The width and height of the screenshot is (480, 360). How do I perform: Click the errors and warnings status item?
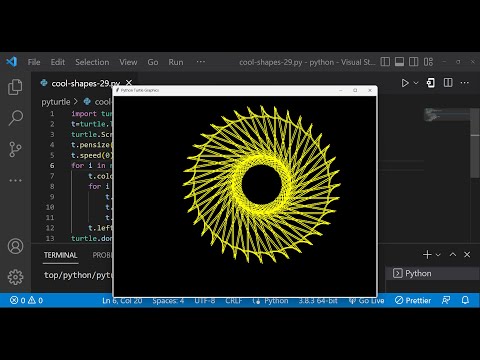pos(26,300)
